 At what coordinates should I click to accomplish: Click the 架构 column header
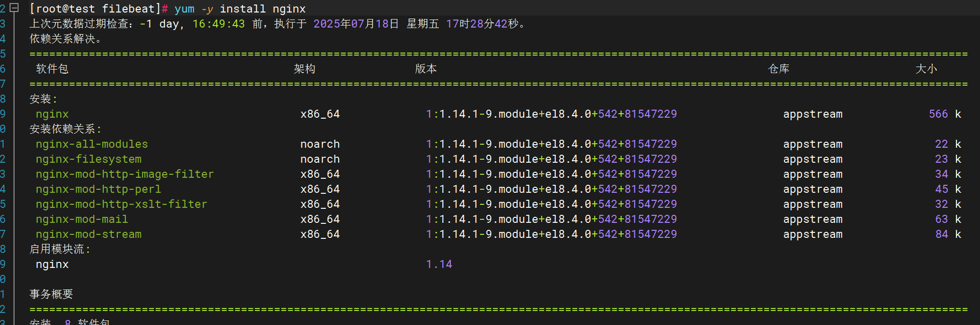coord(304,69)
